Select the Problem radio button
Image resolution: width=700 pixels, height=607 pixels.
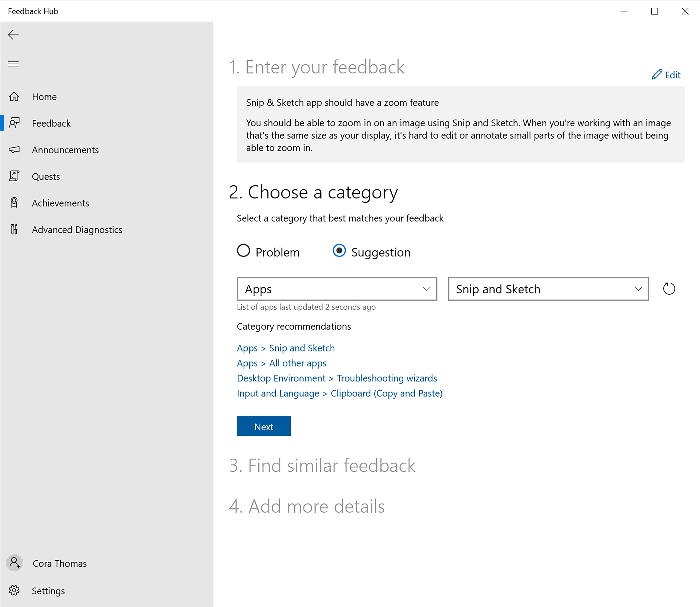244,251
